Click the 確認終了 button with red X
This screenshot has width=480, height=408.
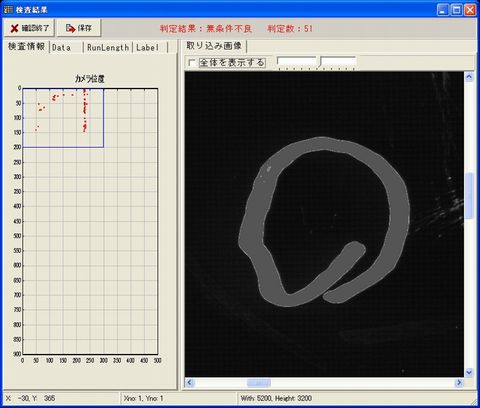(29, 28)
